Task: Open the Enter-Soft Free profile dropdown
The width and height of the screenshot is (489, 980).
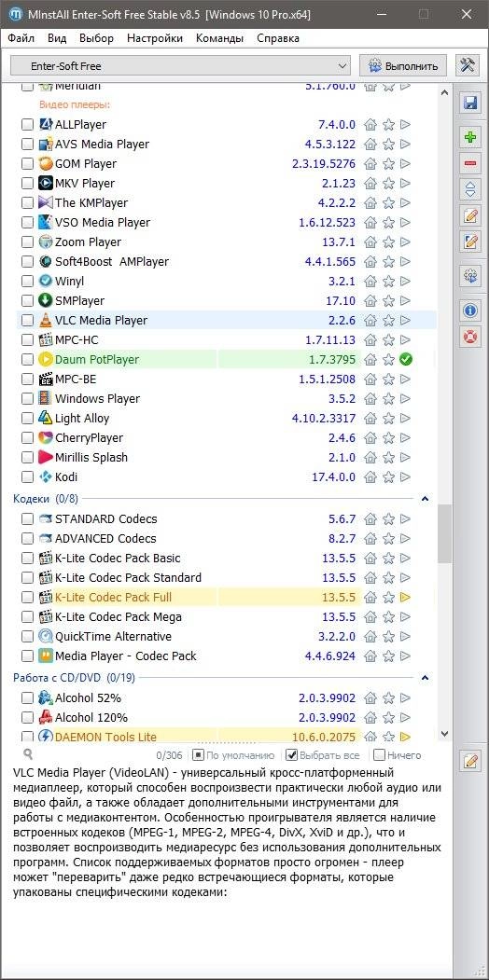Action: [181, 65]
